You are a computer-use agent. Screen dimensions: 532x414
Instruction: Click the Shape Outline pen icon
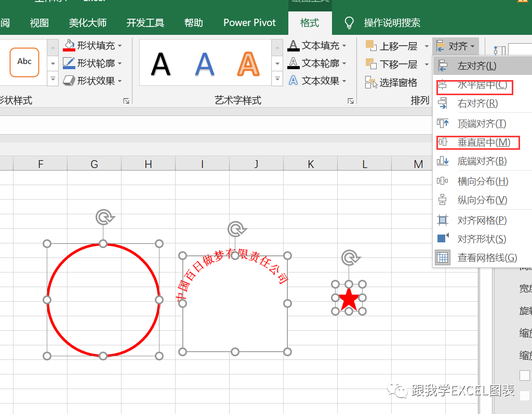pos(69,63)
